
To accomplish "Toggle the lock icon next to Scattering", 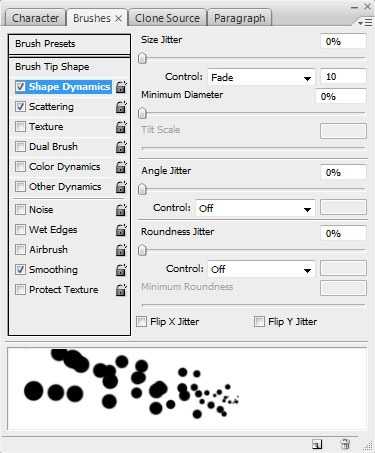I will 121,107.
